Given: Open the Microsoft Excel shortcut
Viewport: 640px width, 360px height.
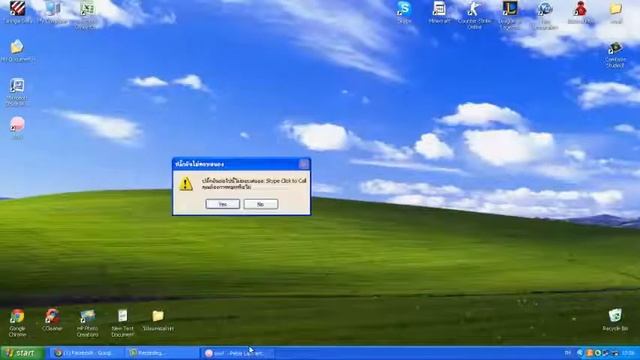Looking at the screenshot, I should [x=87, y=15].
